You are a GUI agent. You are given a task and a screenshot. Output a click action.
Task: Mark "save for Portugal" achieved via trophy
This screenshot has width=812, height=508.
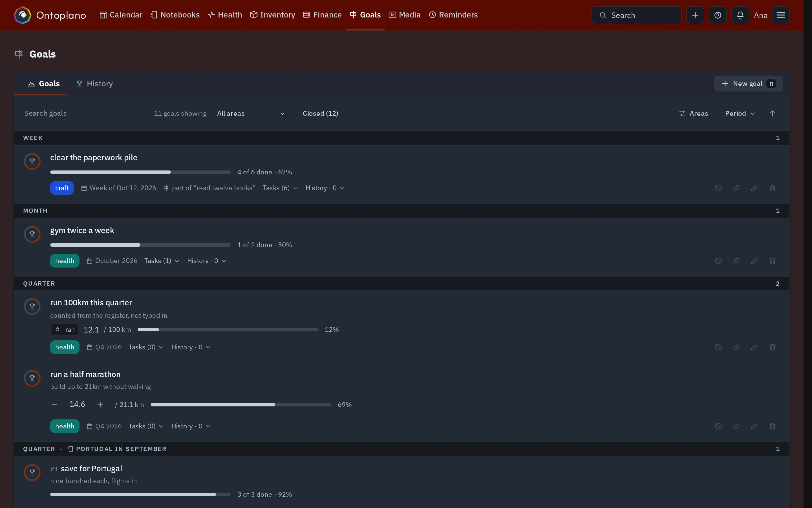32,472
